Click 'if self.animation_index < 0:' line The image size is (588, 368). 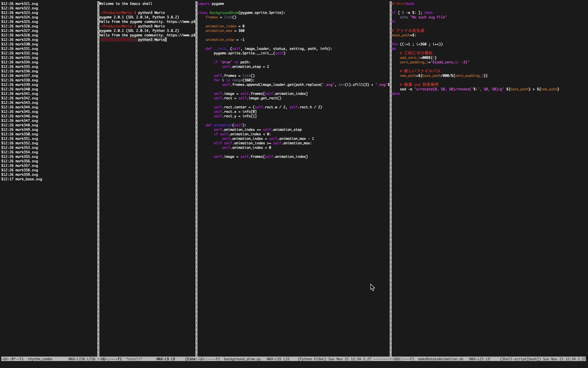pyautogui.click(x=242, y=134)
